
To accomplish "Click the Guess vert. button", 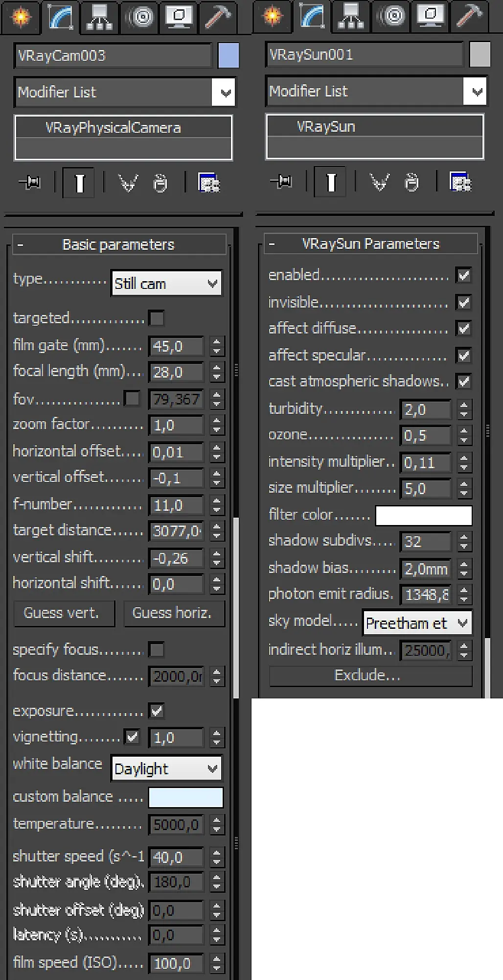I will pos(64,613).
